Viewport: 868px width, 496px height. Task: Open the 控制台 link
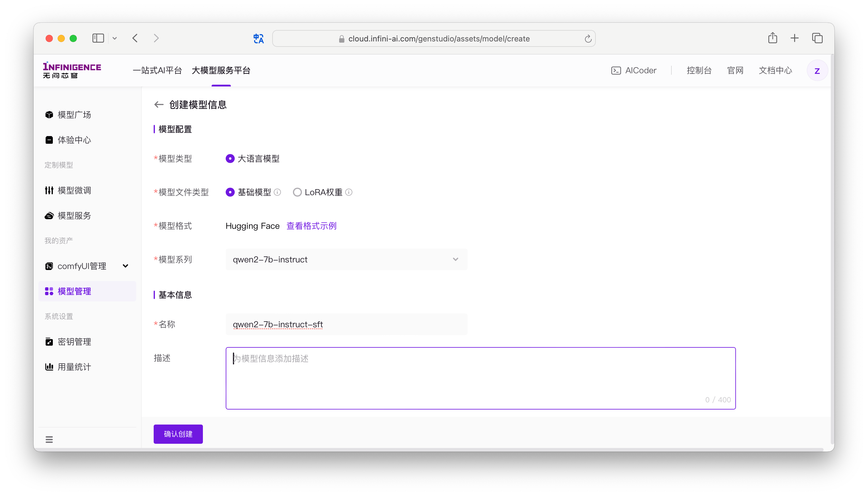pos(699,71)
